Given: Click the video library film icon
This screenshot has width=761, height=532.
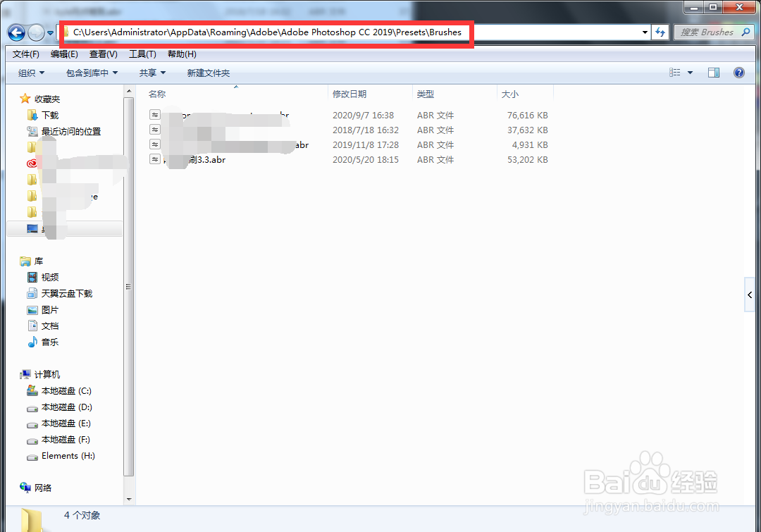Looking at the screenshot, I should pyautogui.click(x=32, y=277).
